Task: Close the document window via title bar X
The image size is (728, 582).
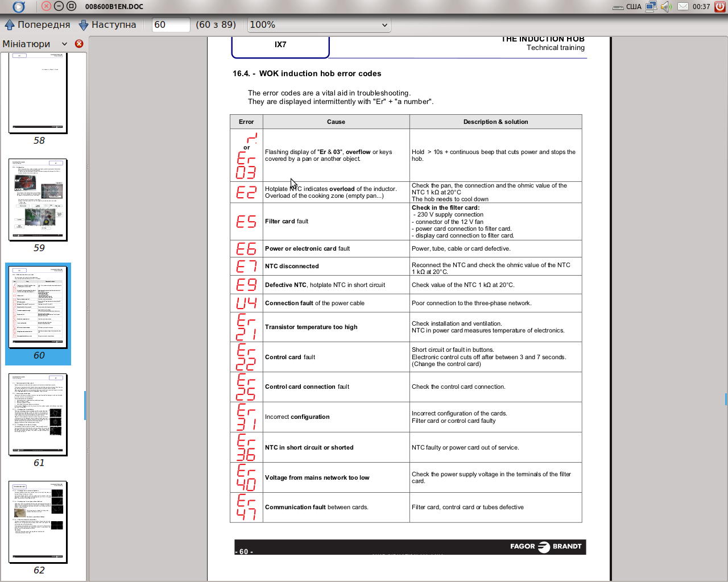Action: point(47,6)
